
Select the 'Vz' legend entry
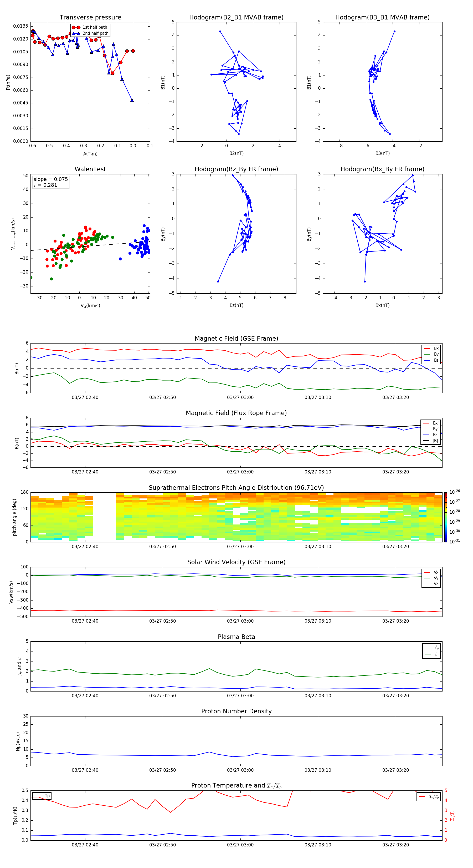431,584
